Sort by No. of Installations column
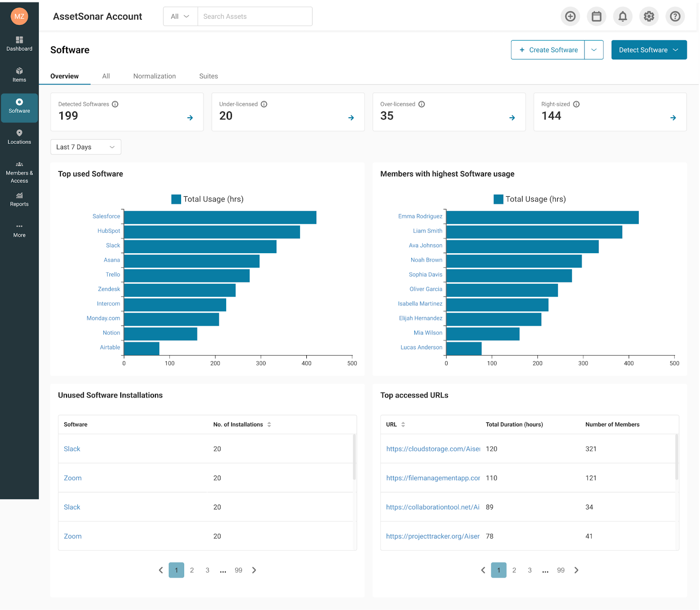The height and width of the screenshot is (610, 700). pos(269,425)
